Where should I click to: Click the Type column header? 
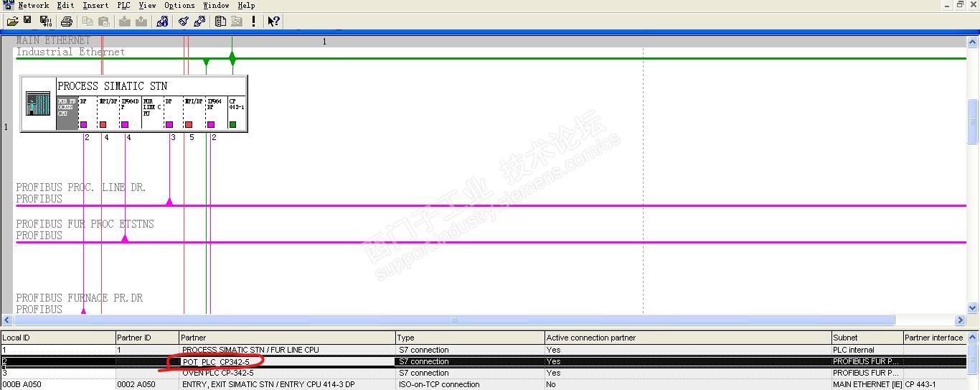pyautogui.click(x=470, y=338)
